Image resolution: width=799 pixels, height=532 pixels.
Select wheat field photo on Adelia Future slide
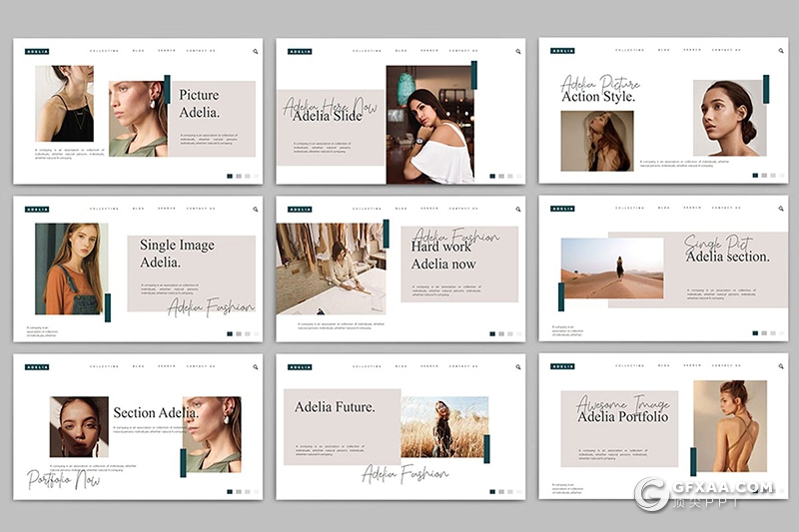point(444,427)
